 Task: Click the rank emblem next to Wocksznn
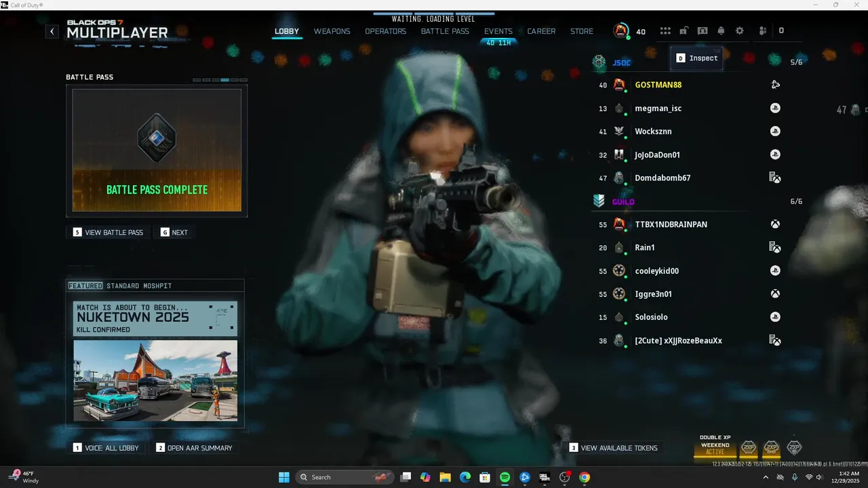618,131
